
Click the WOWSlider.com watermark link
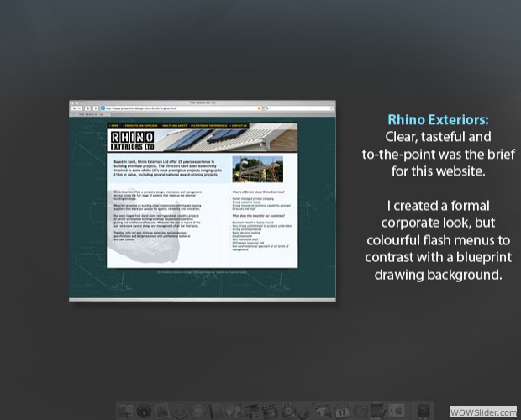tap(484, 412)
